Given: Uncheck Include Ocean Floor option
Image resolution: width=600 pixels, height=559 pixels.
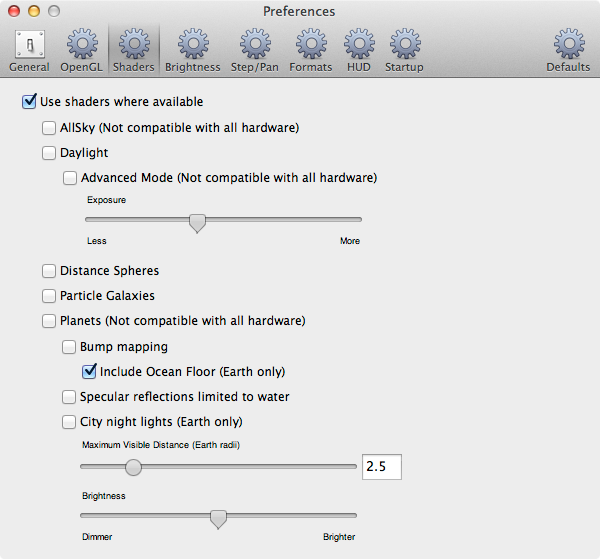Looking at the screenshot, I should coord(89,372).
